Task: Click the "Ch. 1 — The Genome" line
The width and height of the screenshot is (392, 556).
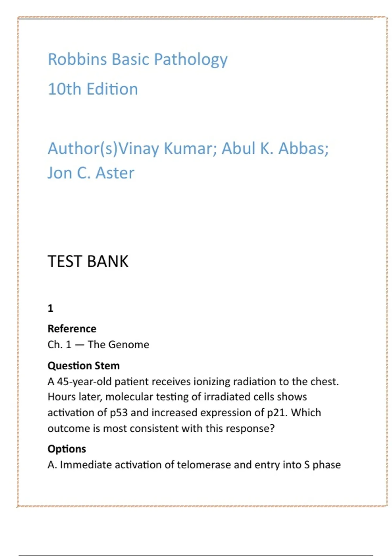Action: point(98,344)
